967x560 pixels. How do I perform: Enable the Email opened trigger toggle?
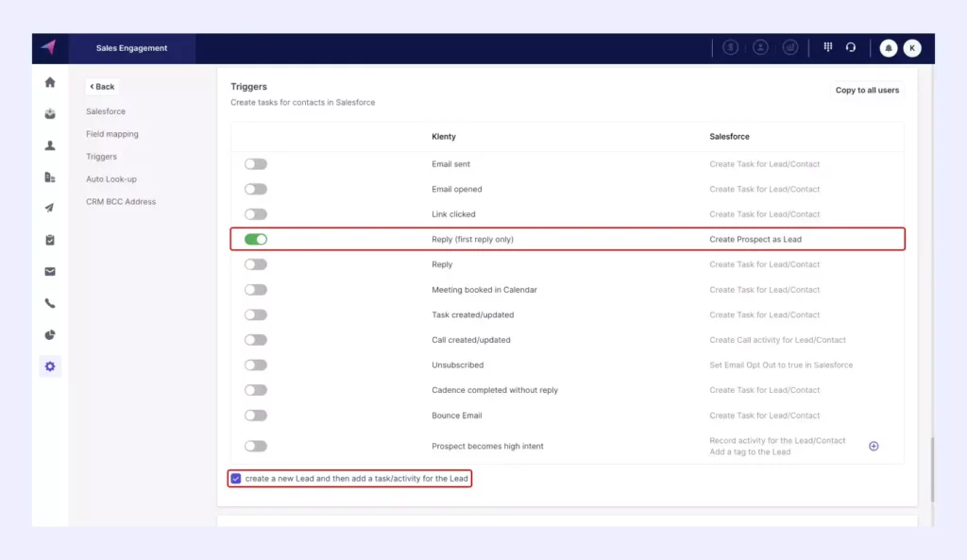(255, 189)
